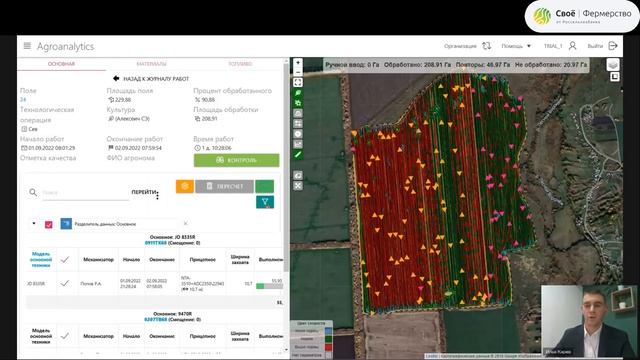Open the three-dot menu beside ПЕРЕЙТИ

[x=158, y=196]
